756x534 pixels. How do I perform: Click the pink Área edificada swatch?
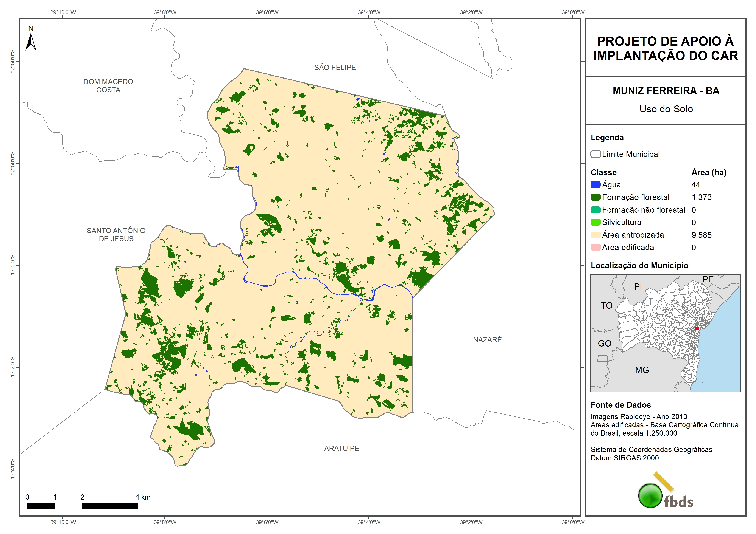click(x=595, y=248)
